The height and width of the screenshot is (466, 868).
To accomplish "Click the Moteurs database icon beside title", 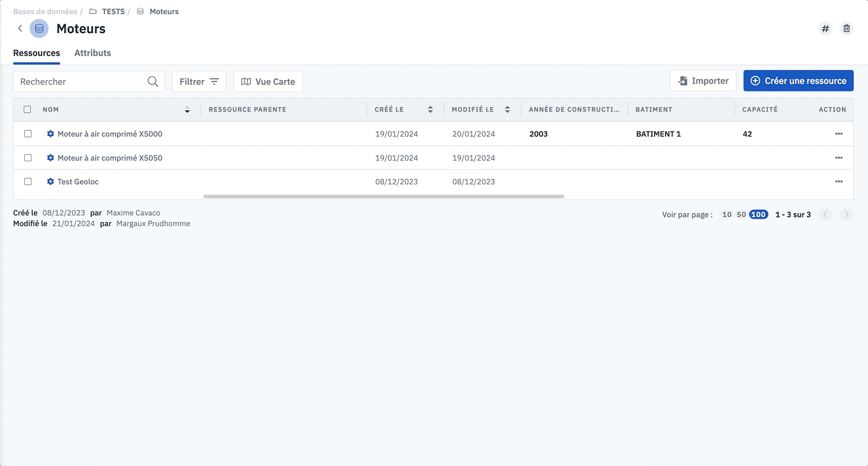I will pyautogui.click(x=39, y=28).
